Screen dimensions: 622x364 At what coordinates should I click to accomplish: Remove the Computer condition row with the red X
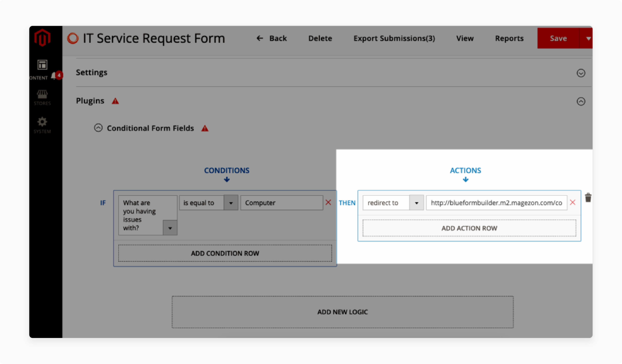(x=328, y=203)
